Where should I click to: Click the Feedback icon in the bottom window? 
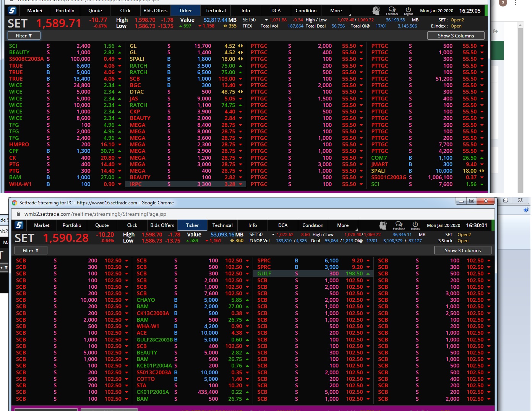point(399,225)
